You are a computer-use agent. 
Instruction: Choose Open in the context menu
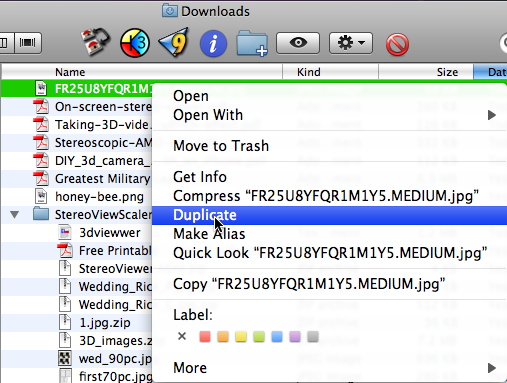tap(329, 96)
